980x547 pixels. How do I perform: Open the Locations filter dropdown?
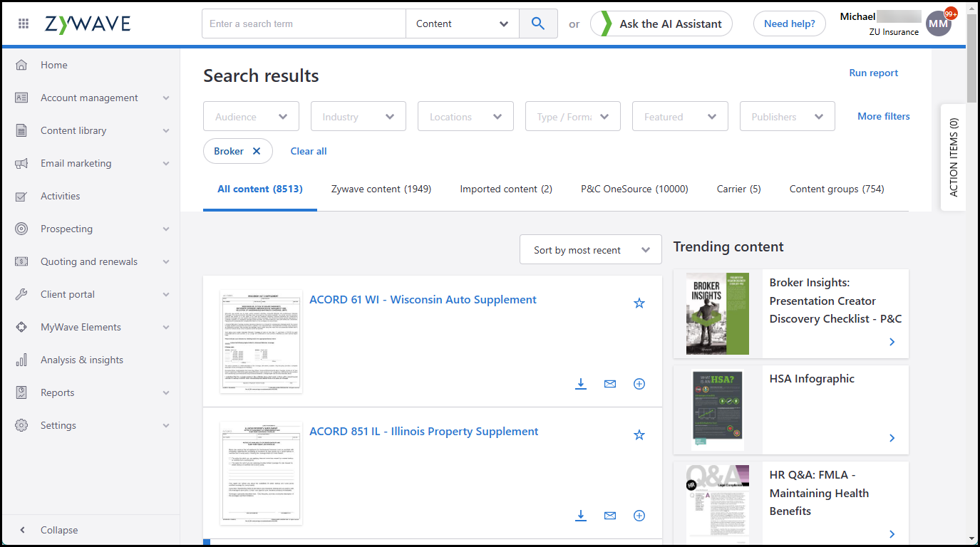pos(466,117)
